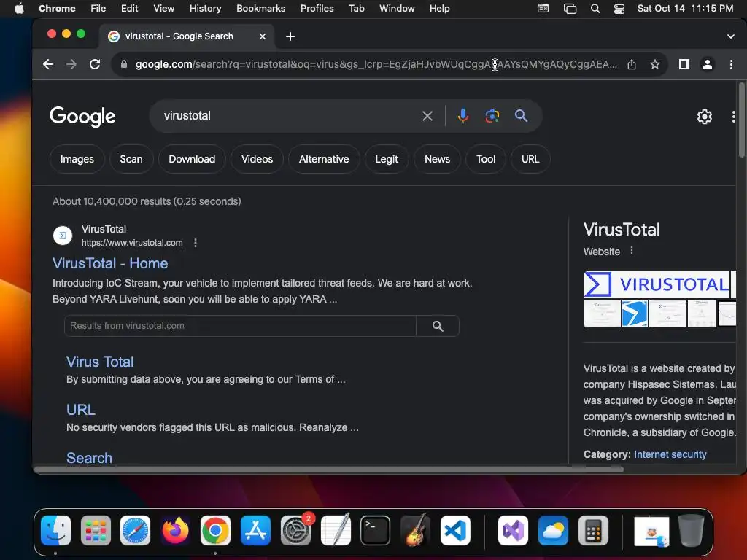Start voice search with the microphone icon
Image resolution: width=747 pixels, height=560 pixels.
point(463,116)
